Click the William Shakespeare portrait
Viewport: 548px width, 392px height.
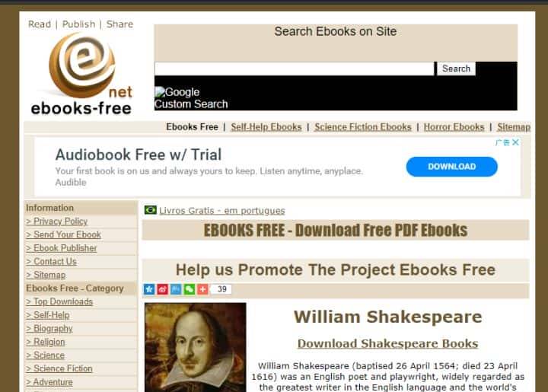[196, 347]
